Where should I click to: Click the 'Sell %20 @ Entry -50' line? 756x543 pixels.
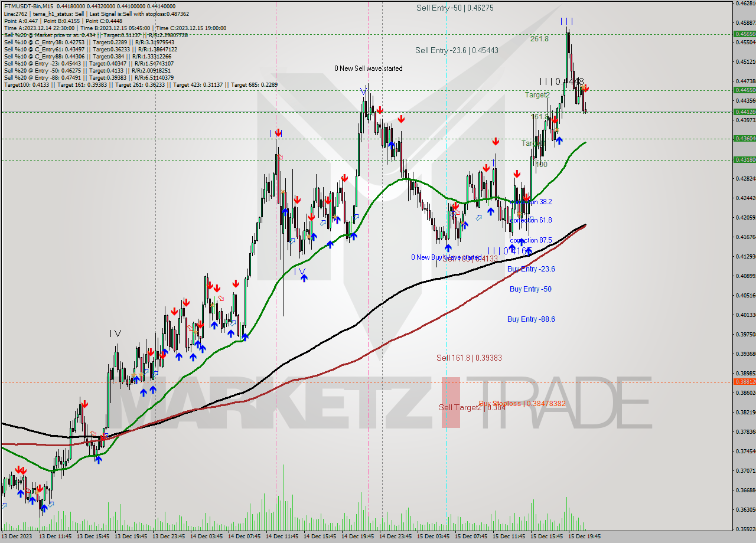coord(87,71)
